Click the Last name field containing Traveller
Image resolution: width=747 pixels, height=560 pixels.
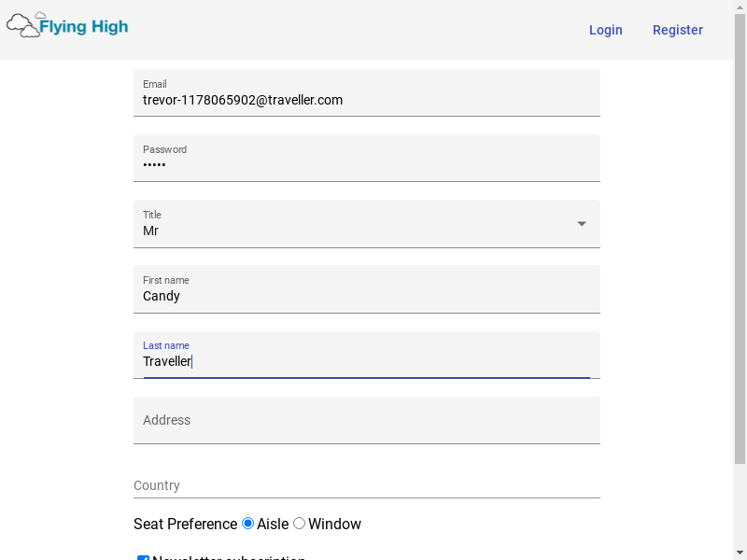(366, 361)
